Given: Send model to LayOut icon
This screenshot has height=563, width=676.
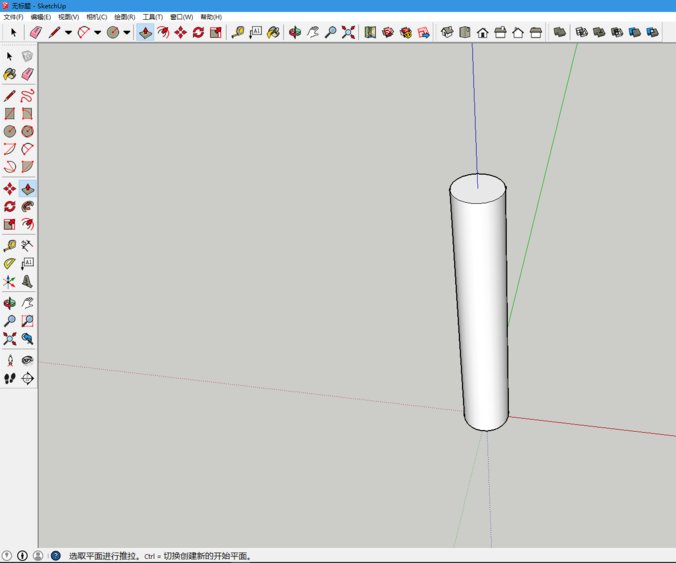Looking at the screenshot, I should point(424,32).
